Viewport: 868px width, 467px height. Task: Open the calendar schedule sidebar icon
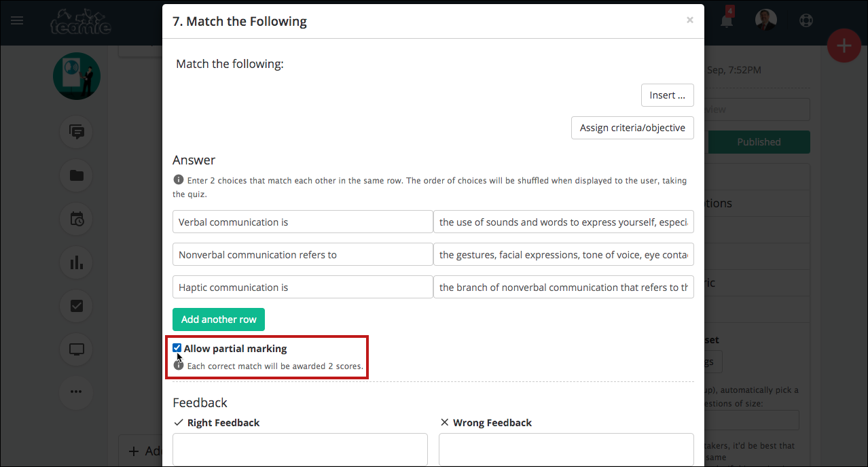(77, 219)
